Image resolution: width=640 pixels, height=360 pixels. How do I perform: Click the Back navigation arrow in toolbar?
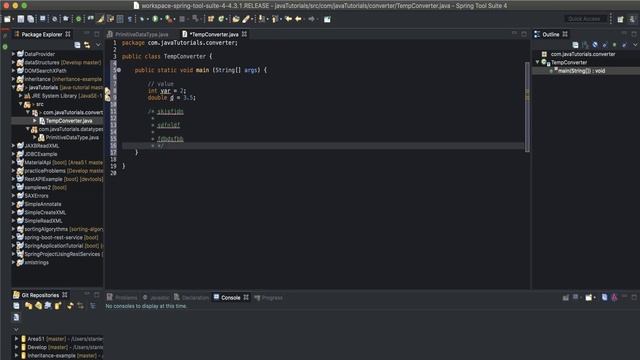[x=298, y=19]
